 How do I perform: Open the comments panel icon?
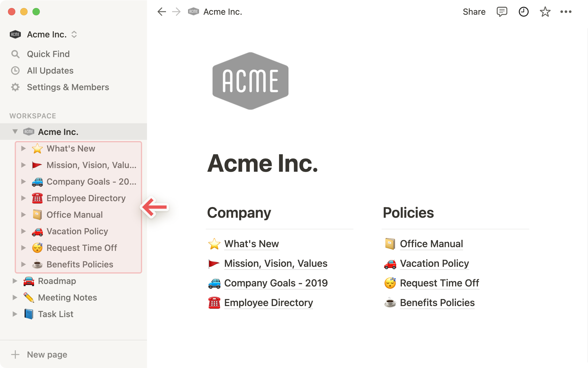point(502,11)
